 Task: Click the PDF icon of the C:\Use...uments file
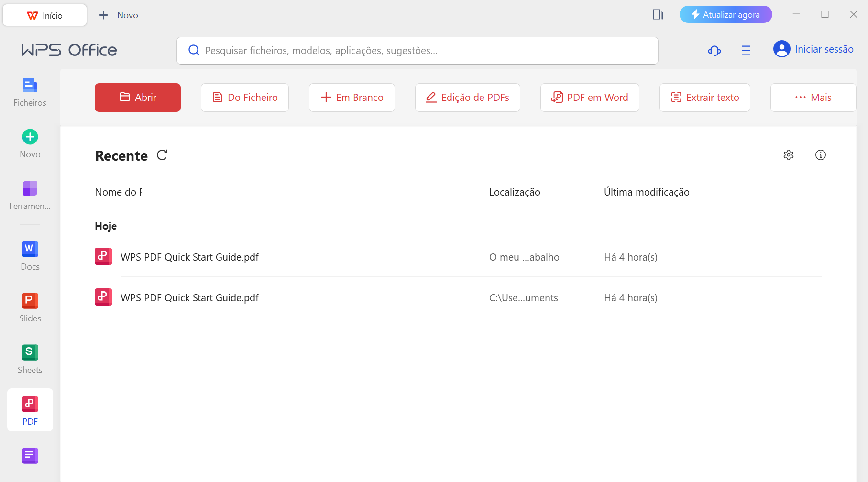[103, 297]
